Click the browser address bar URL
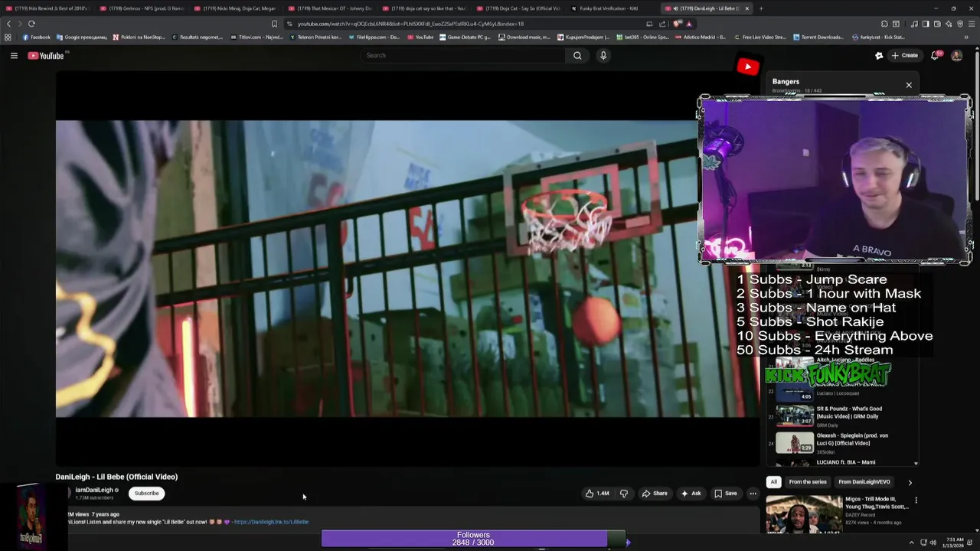 [410, 24]
